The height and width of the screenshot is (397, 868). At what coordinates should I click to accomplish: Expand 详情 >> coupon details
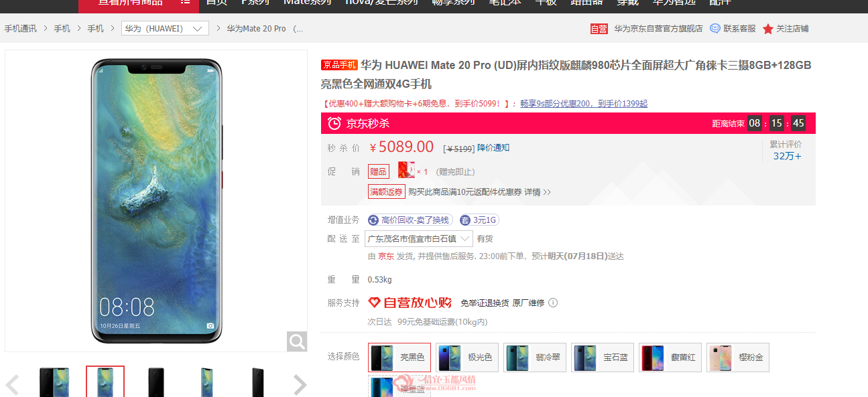click(x=538, y=192)
